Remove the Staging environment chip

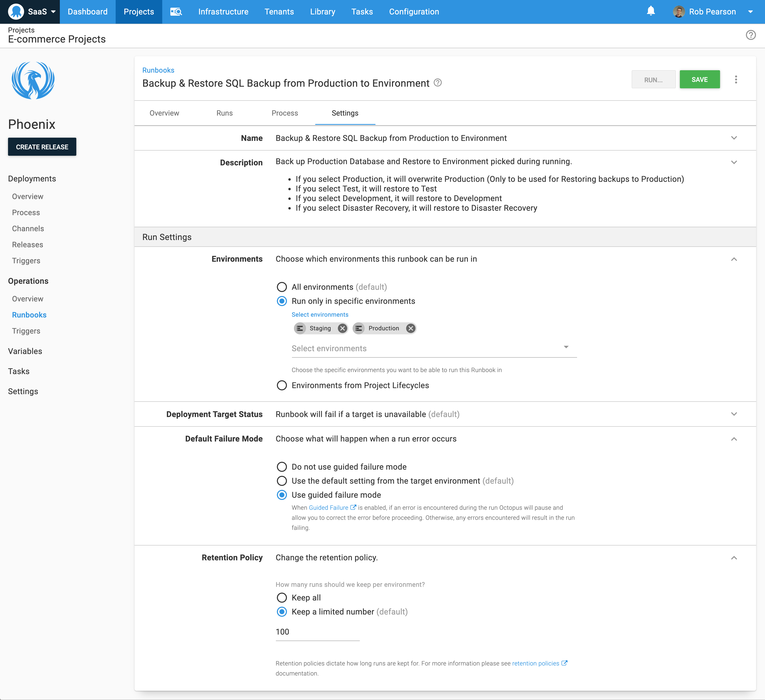(x=342, y=328)
